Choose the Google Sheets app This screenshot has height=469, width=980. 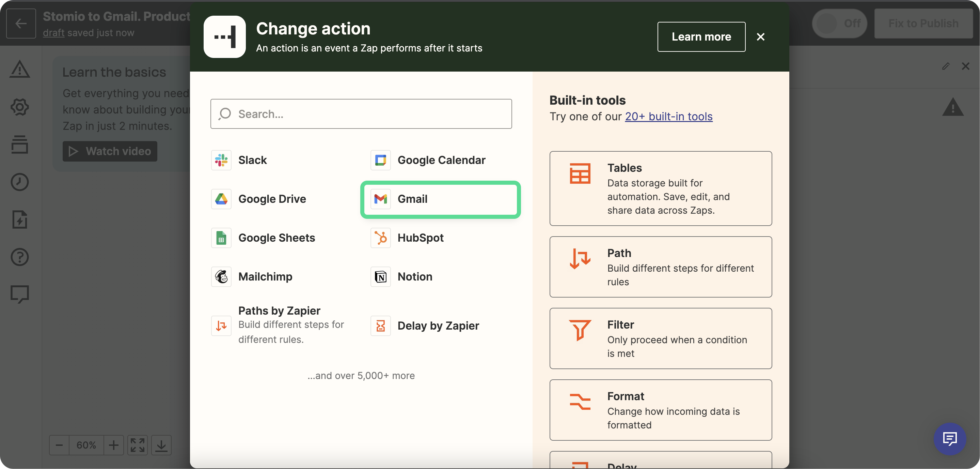tap(276, 238)
